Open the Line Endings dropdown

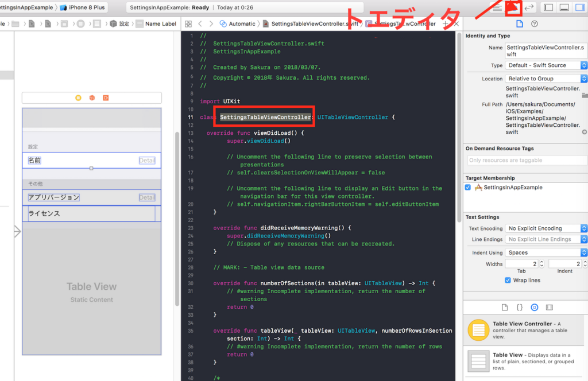pyautogui.click(x=546, y=239)
